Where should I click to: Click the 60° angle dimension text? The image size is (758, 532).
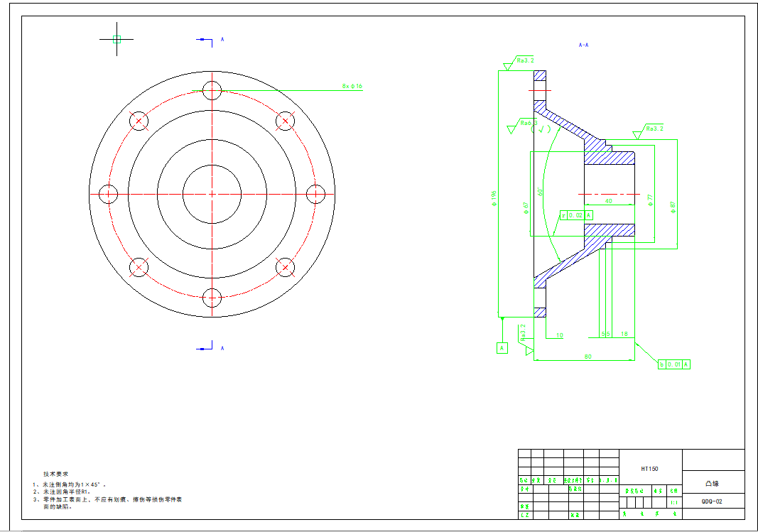(541, 192)
